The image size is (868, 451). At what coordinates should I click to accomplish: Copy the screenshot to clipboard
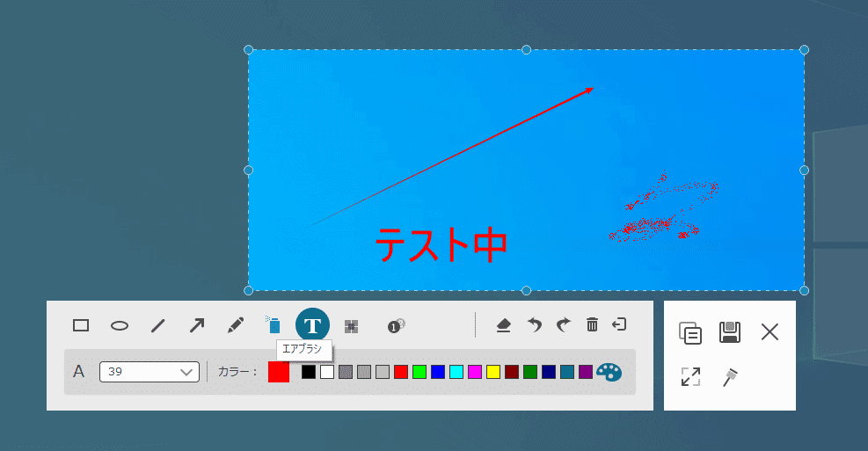pos(690,333)
